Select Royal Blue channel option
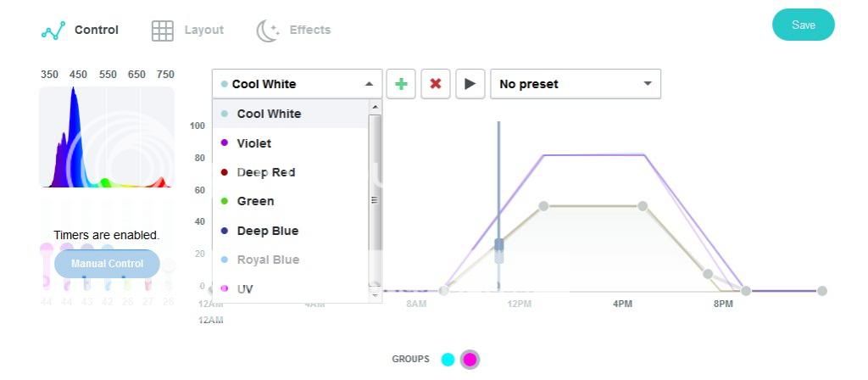This screenshot has width=868, height=380. pos(268,260)
